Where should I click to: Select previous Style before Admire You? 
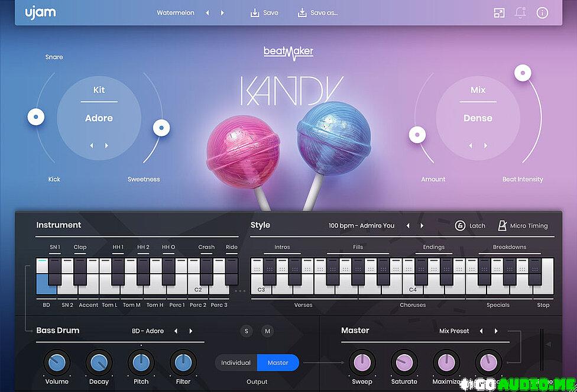pyautogui.click(x=407, y=225)
